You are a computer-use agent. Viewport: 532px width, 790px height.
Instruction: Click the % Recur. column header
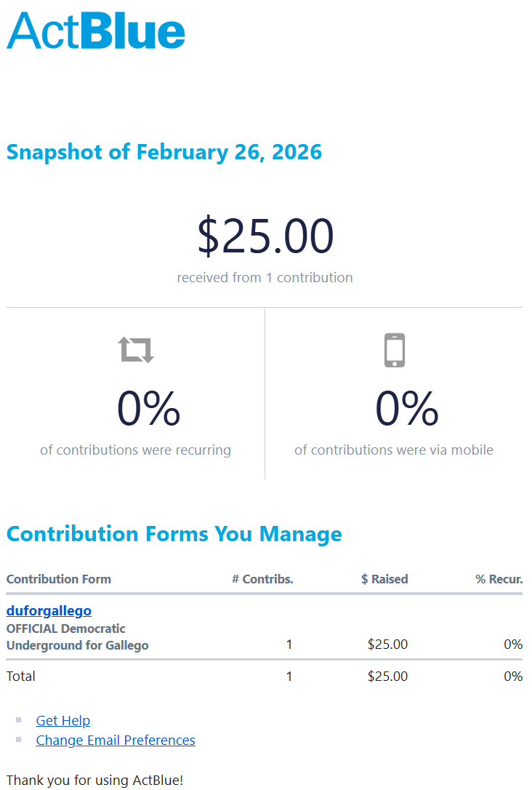[x=499, y=579]
